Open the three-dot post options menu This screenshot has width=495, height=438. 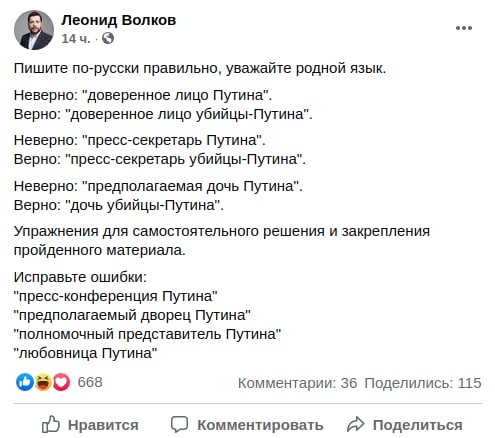pos(464,28)
